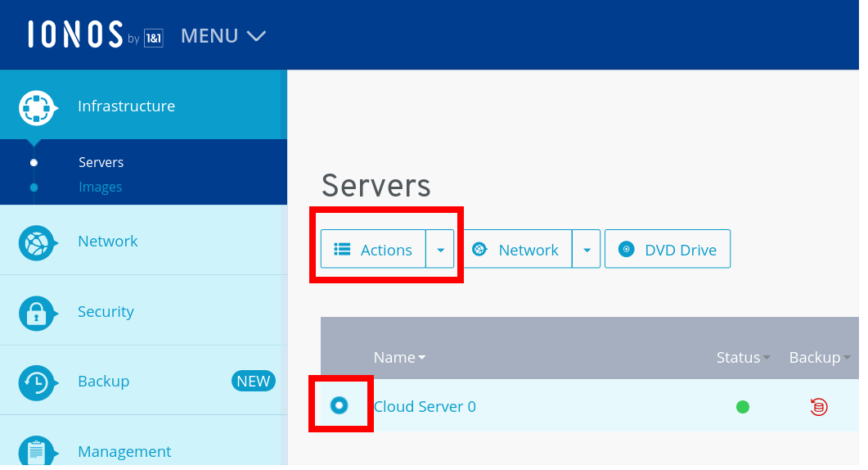Click the Network toolbar button
Screen dimensions: 868x470
518,250
